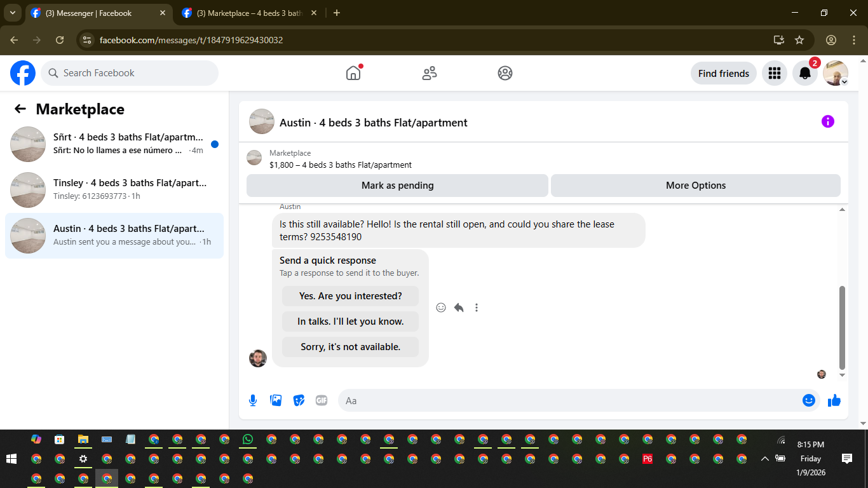This screenshot has width=868, height=488.
Task: Bookmark this page with the star icon
Action: click(799, 40)
